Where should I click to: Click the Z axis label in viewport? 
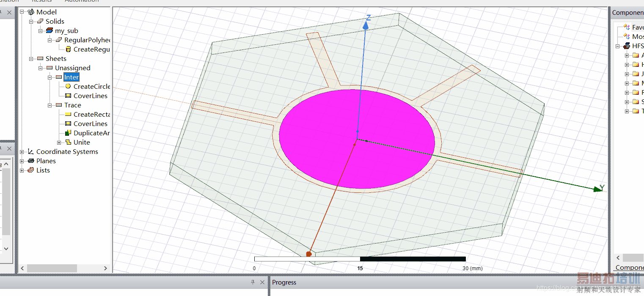368,18
